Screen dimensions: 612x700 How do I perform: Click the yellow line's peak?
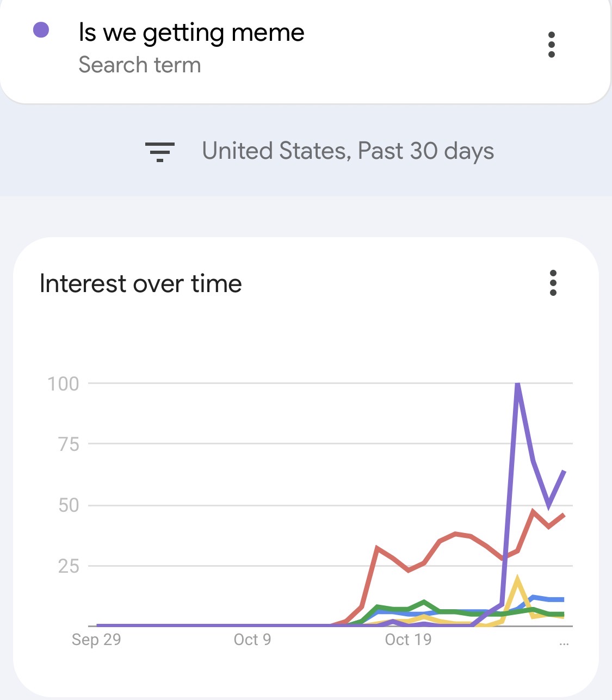pyautogui.click(x=517, y=579)
